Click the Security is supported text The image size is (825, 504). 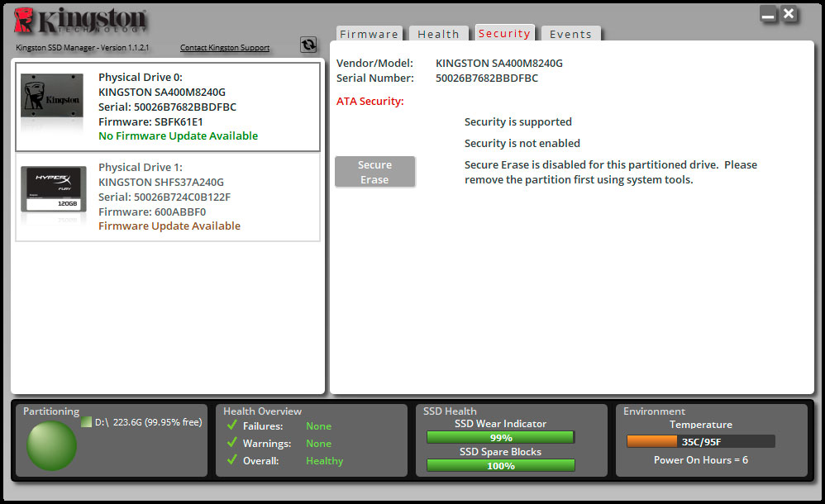pyautogui.click(x=518, y=121)
